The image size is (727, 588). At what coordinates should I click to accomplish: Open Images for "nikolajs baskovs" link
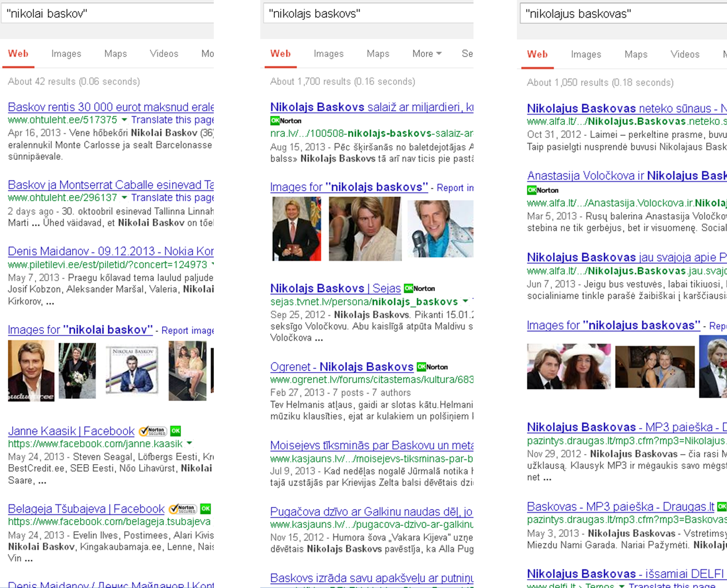click(x=349, y=187)
